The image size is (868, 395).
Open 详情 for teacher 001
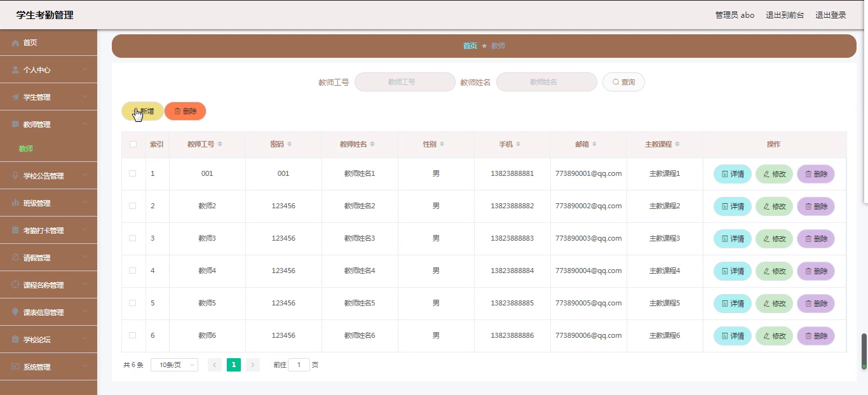coord(733,174)
